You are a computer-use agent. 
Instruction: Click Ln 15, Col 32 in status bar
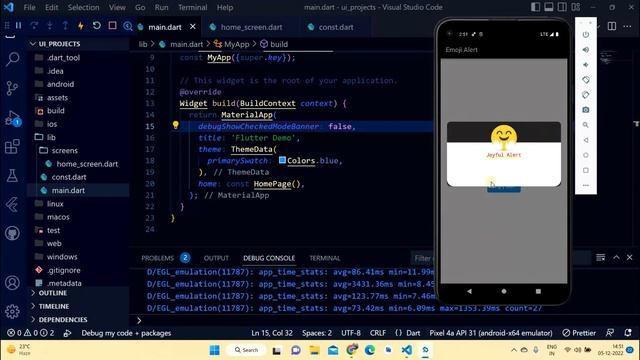[272, 333]
